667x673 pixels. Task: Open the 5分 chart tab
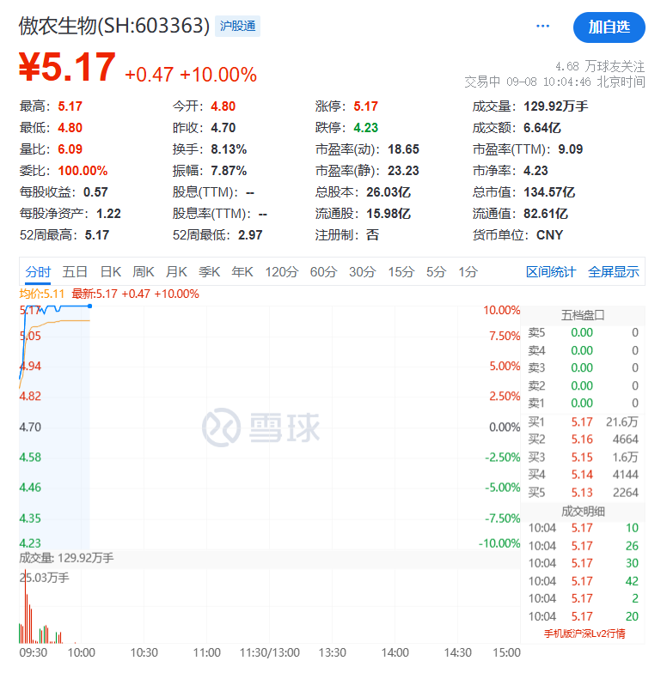tap(436, 272)
